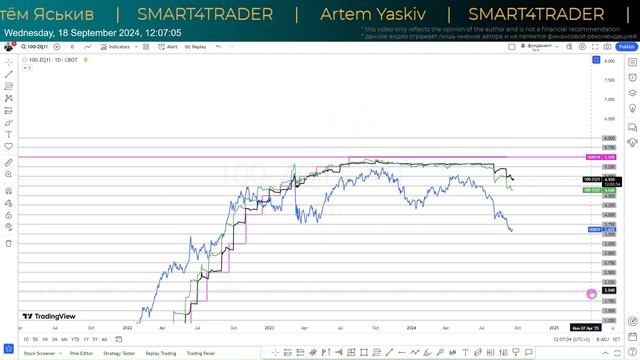Switch to the Pine Editor tab

[x=81, y=353]
